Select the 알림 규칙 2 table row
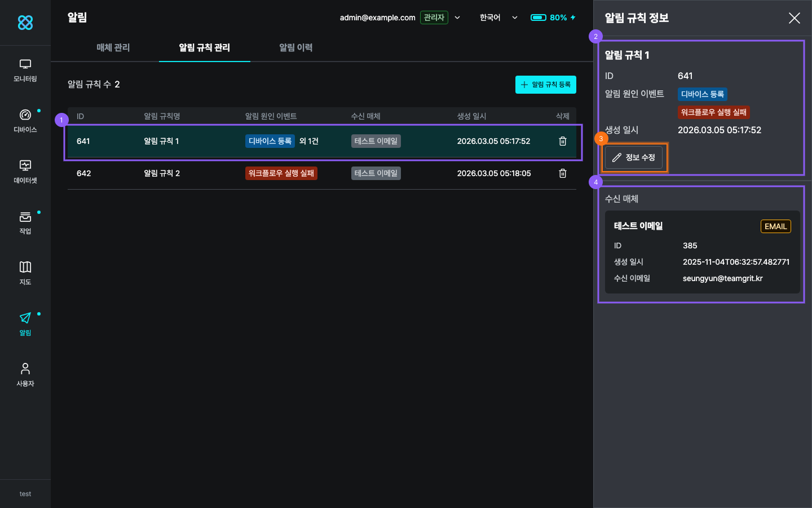This screenshot has height=508, width=812. 162,173
